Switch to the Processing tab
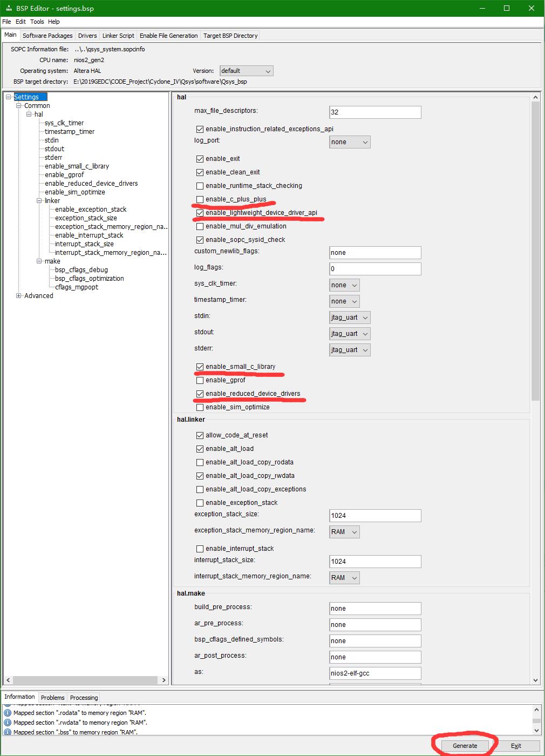Image resolution: width=545 pixels, height=756 pixels. point(84,698)
